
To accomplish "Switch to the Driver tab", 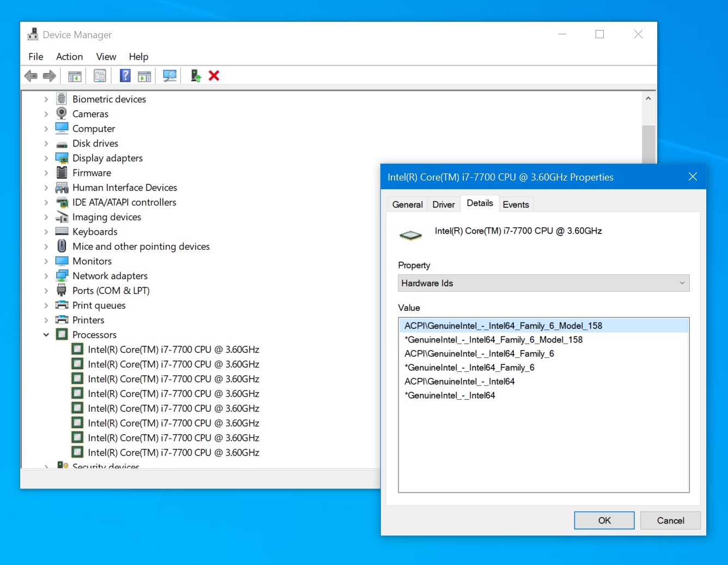I will coord(444,205).
